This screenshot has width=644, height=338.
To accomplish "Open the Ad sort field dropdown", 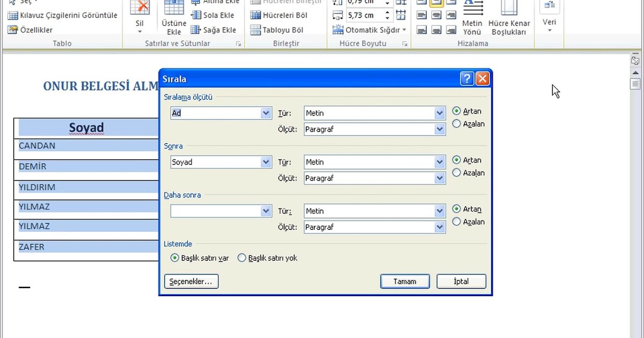I will (266, 113).
